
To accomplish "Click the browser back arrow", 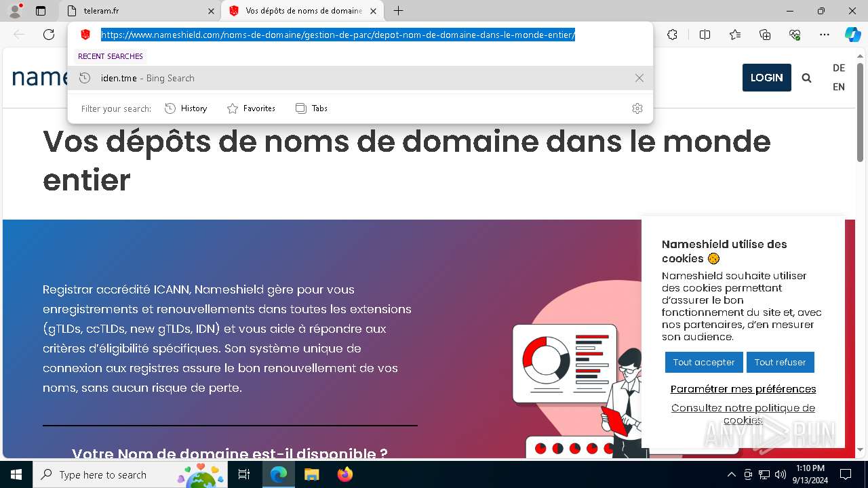I will point(19,35).
